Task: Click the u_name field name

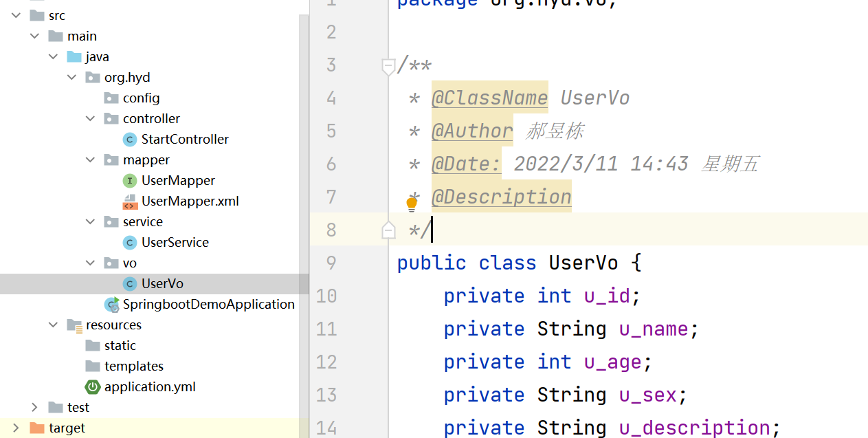Action: click(654, 329)
